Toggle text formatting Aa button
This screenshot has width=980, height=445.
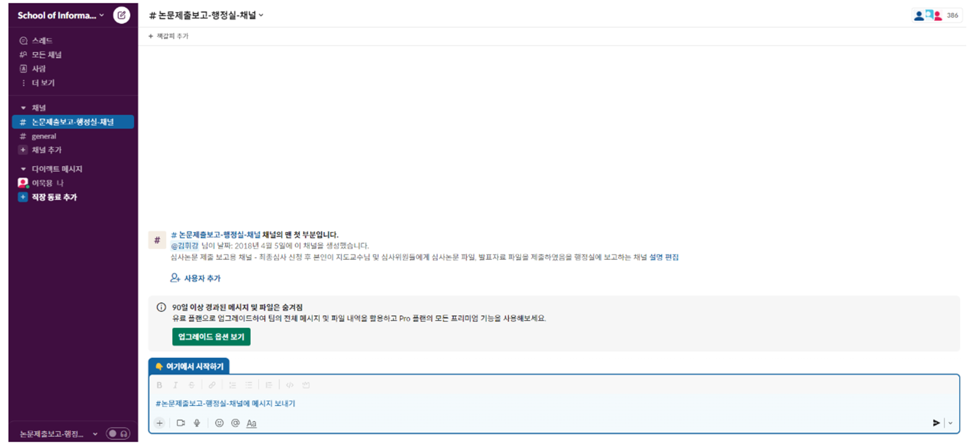coord(251,423)
